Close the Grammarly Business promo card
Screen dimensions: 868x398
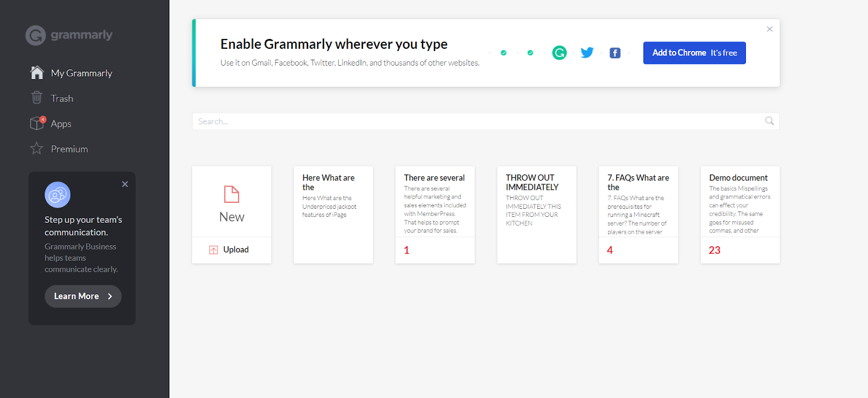tap(125, 184)
